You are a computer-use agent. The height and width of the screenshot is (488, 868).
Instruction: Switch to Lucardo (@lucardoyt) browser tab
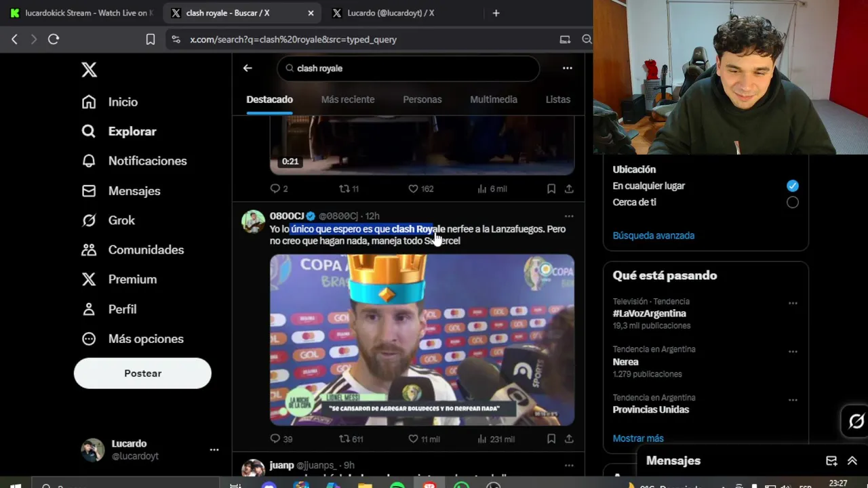[390, 13]
